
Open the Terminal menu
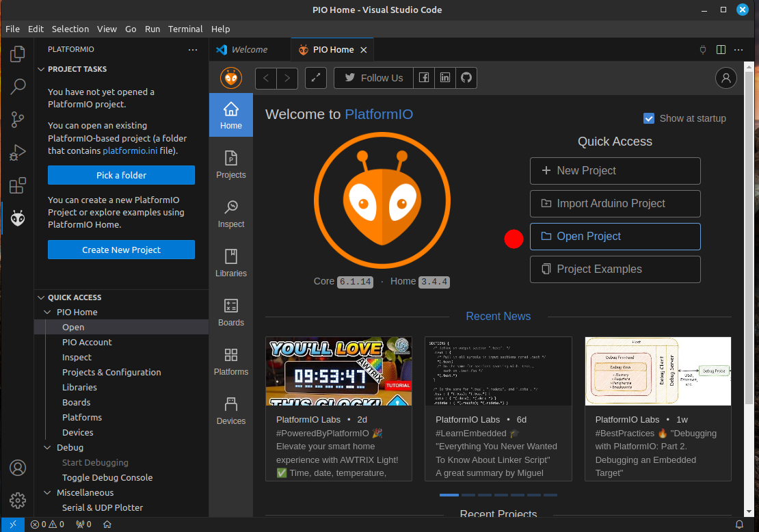click(185, 29)
